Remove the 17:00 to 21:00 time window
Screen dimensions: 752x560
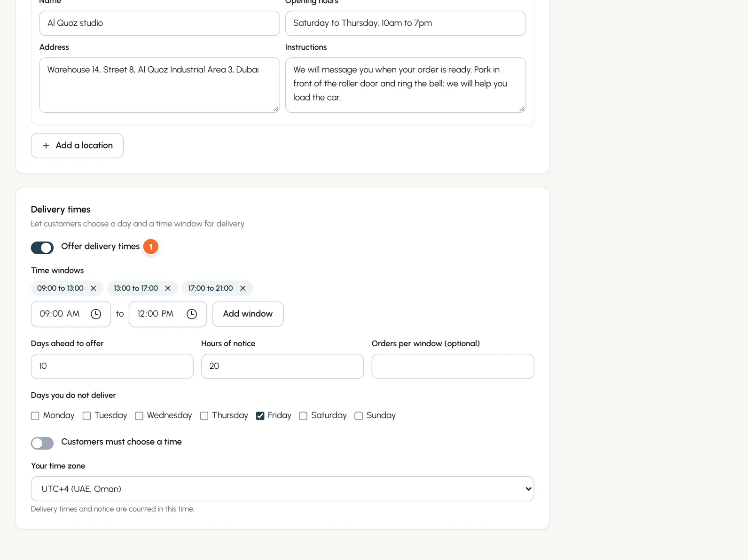(x=243, y=288)
